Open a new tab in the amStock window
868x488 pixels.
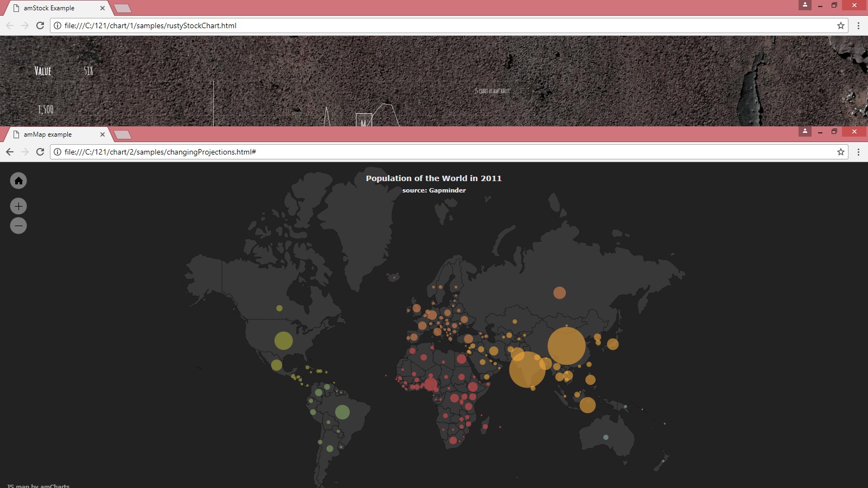pos(123,9)
